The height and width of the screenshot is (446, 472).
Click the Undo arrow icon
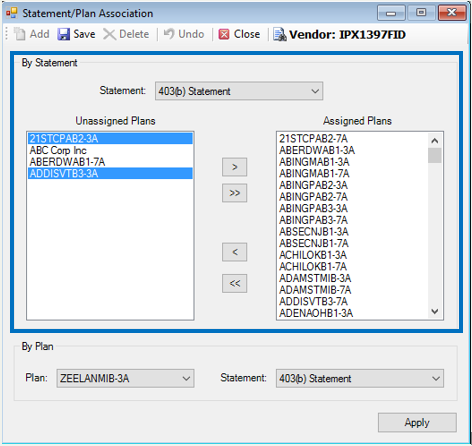coord(169,34)
